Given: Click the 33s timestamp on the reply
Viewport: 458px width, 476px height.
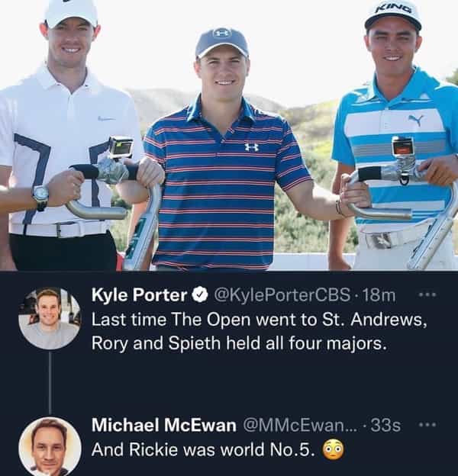Looking at the screenshot, I should click(385, 426).
